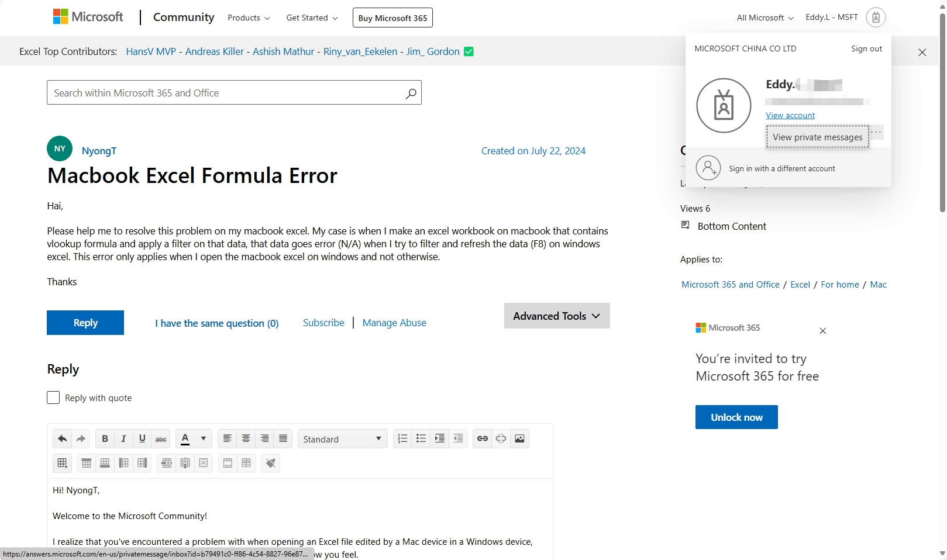Open the Excel category link

tap(800, 285)
